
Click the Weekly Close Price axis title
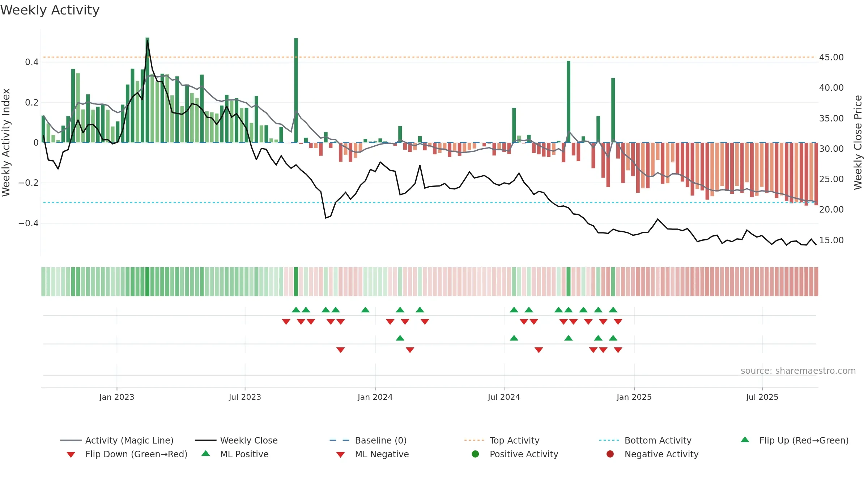tap(858, 142)
